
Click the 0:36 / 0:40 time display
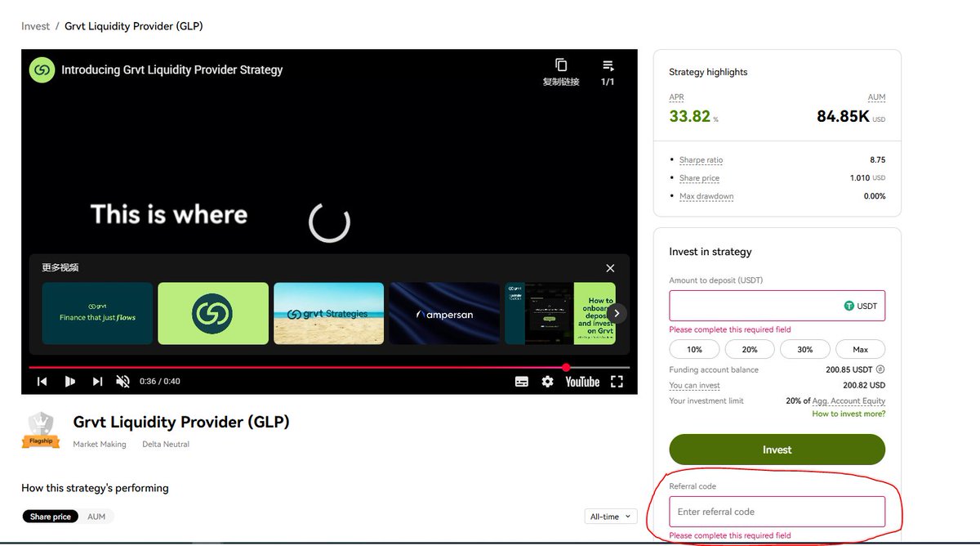(160, 382)
